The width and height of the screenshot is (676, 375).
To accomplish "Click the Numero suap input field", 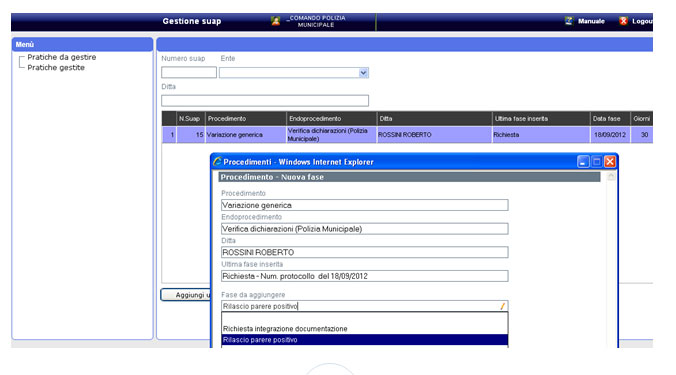I will pos(189,72).
